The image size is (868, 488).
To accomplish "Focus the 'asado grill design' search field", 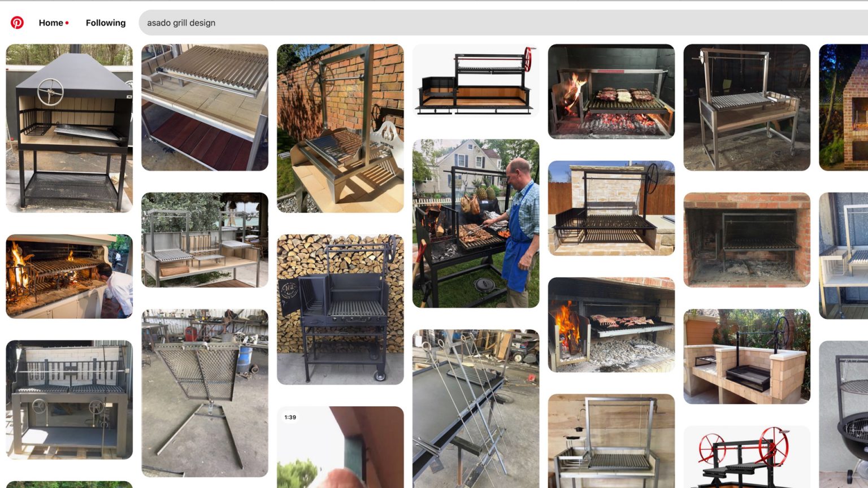I will point(503,23).
